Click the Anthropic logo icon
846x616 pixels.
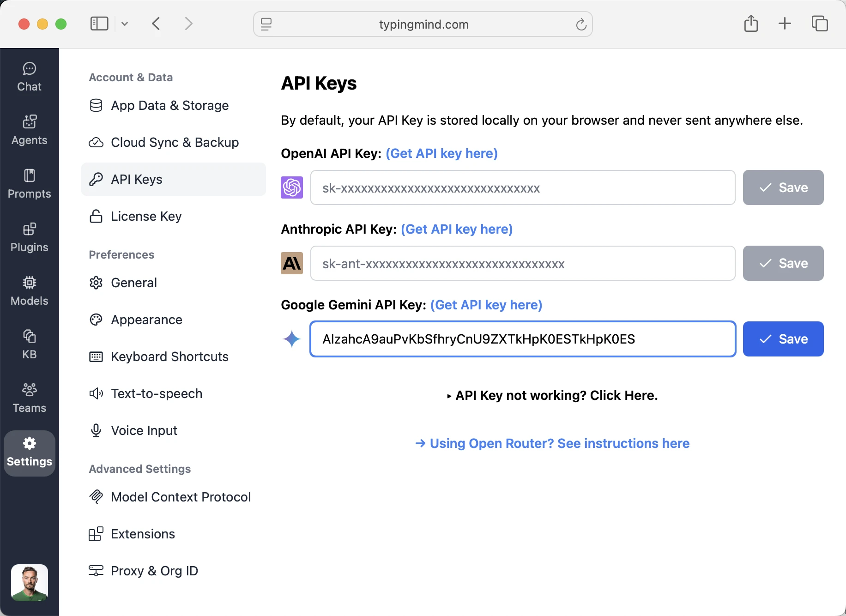(x=291, y=263)
